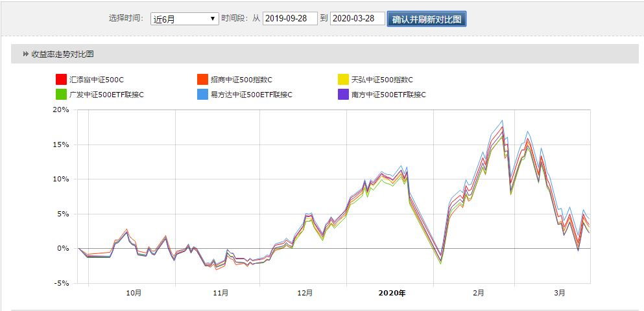Click the 时间段 label
The image size is (644, 311).
point(235,18)
